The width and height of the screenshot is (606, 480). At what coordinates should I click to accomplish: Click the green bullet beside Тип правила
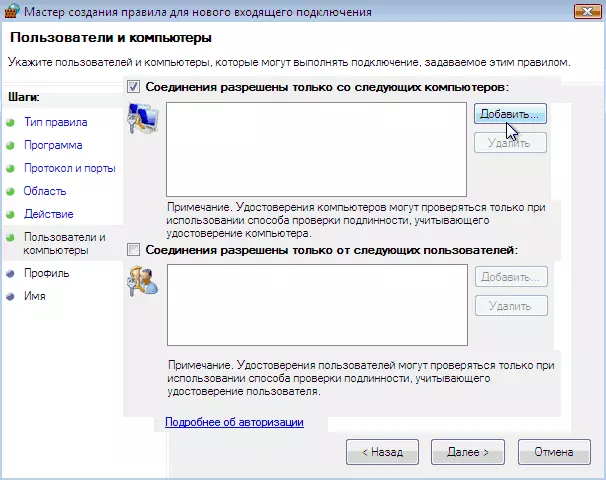[10, 123]
